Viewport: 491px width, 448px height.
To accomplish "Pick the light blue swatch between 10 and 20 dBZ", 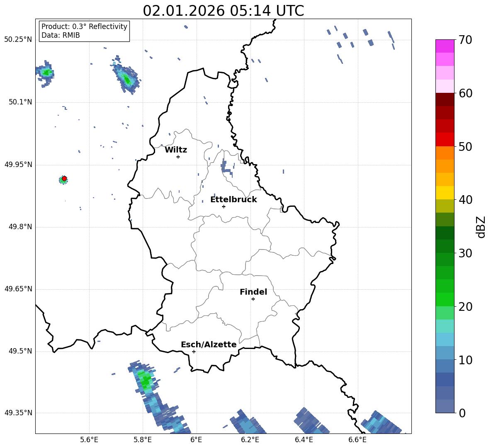I will click(x=445, y=339).
